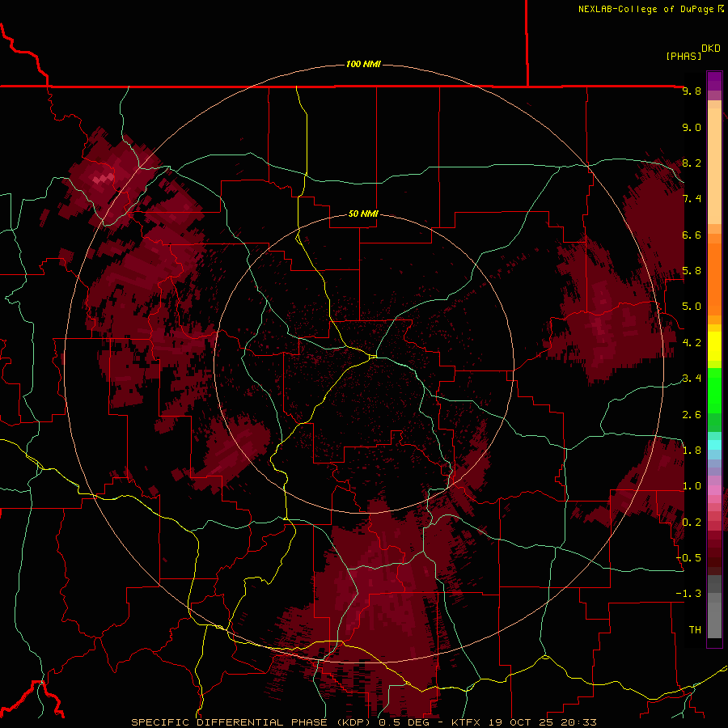Click the -1.3 scale value
The image size is (728, 728).
click(x=688, y=594)
